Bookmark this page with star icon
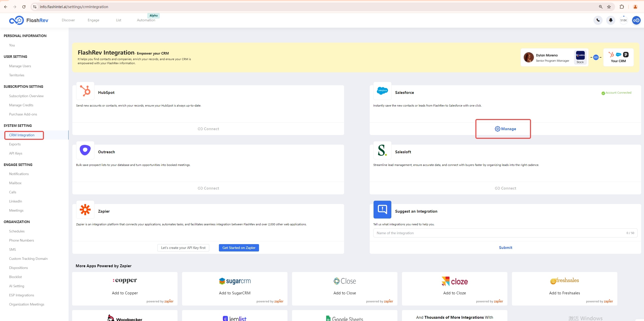 coord(609,7)
